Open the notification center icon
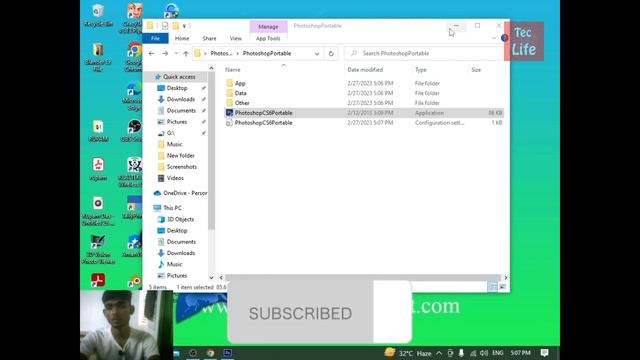 544,353
